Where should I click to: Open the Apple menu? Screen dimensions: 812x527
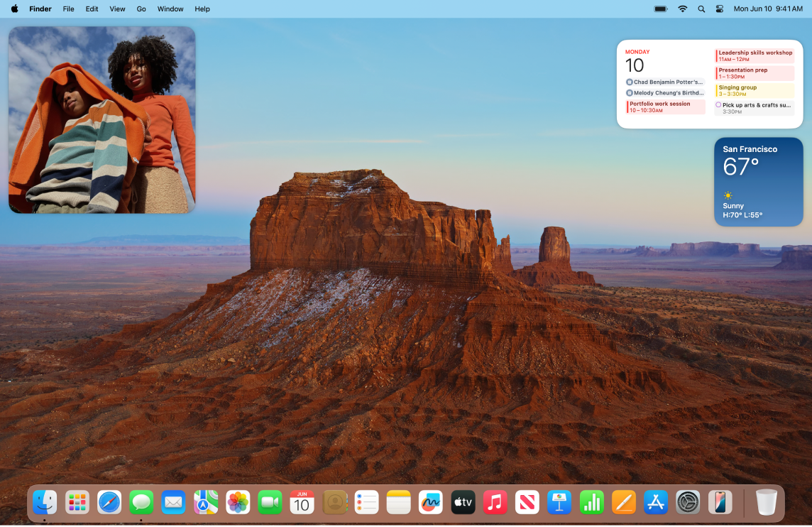pyautogui.click(x=16, y=9)
